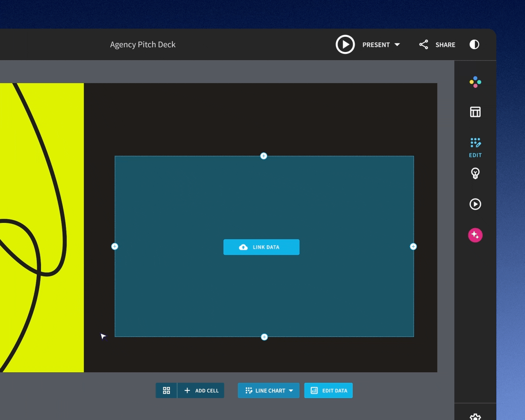525x420 pixels.
Task: Open the settings gear in the sidebar
Action: tap(475, 417)
